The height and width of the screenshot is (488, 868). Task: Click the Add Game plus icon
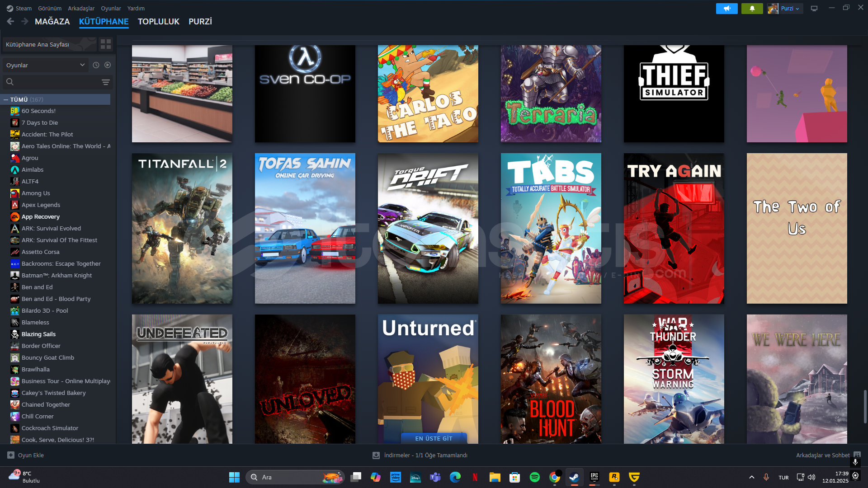point(11,455)
